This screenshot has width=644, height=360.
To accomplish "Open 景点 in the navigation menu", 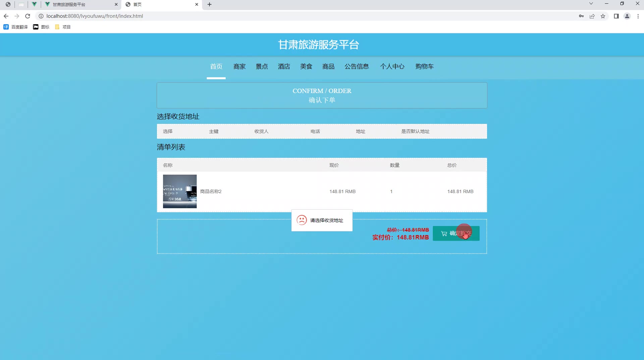I will point(262,66).
